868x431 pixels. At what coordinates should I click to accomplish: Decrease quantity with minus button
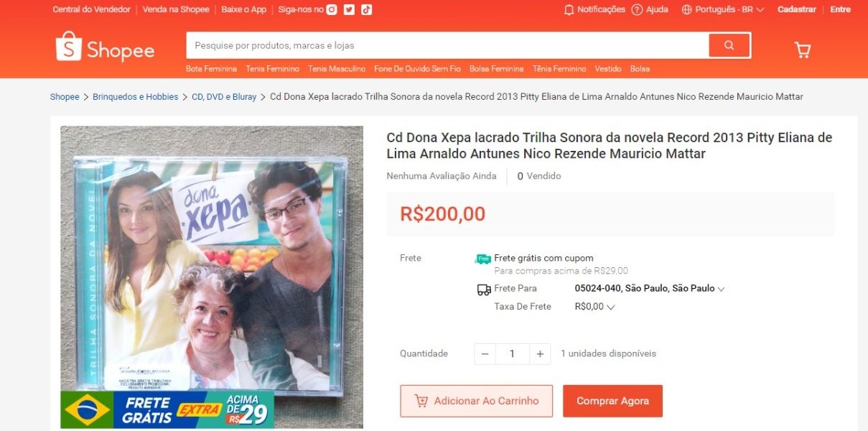(x=485, y=353)
